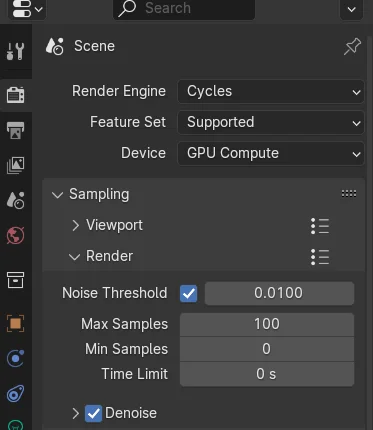This screenshot has height=430, width=373.
Task: Toggle pin on the Scene panel
Action: tap(352, 46)
